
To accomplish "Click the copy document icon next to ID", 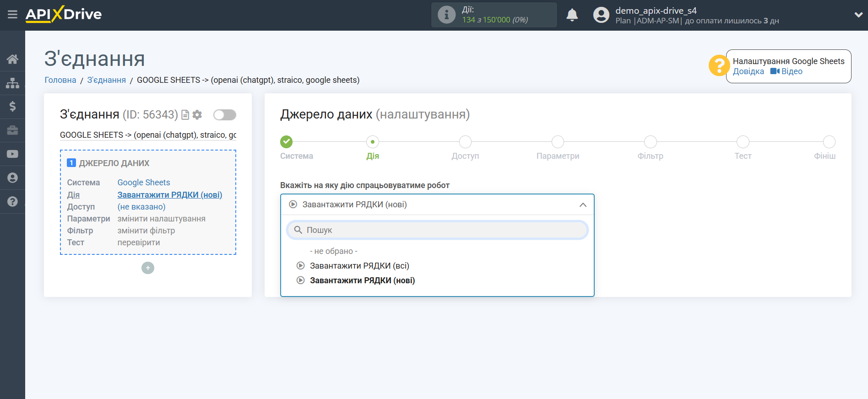I will 185,115.
